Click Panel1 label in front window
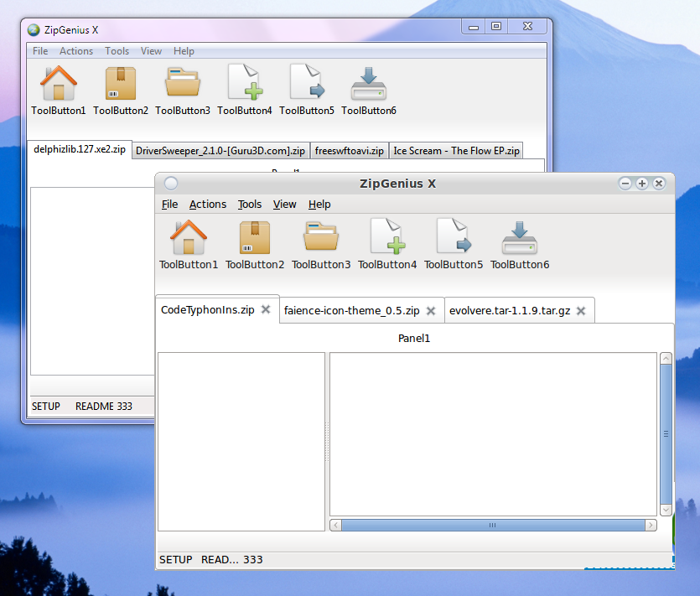The image size is (700, 596). (x=414, y=339)
